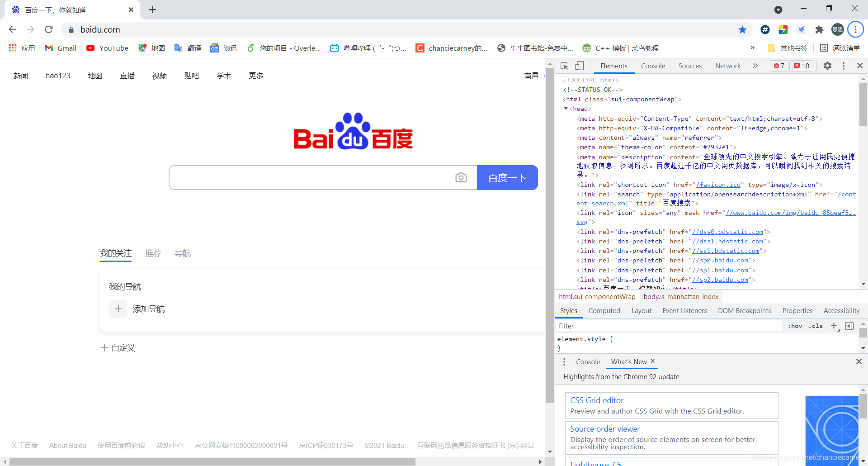
Task: Open the Layout tab
Action: click(641, 311)
